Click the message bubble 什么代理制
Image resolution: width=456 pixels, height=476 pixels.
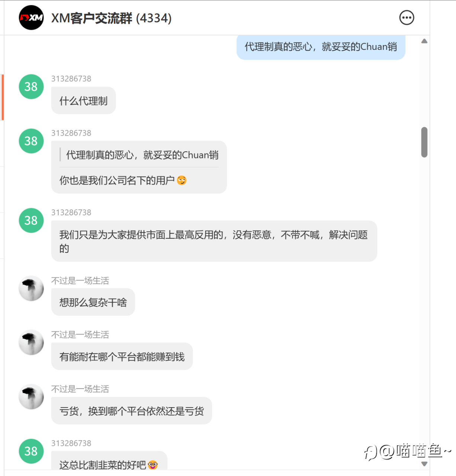84,101
